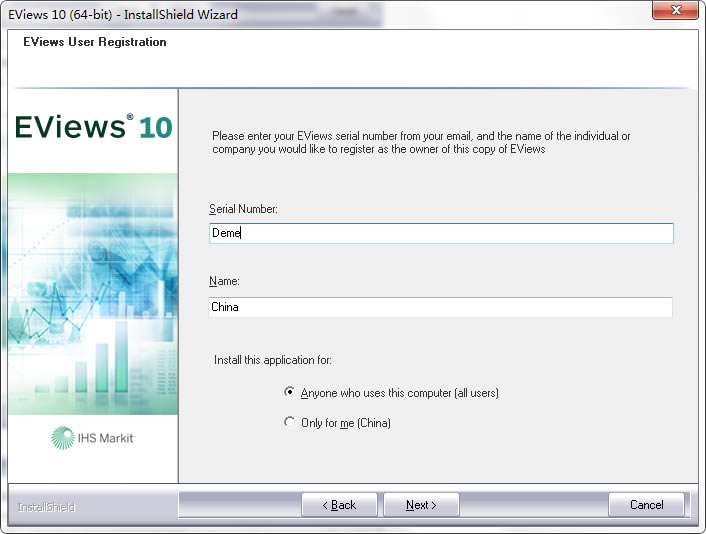Go to the previous step with Back

pos(339,505)
